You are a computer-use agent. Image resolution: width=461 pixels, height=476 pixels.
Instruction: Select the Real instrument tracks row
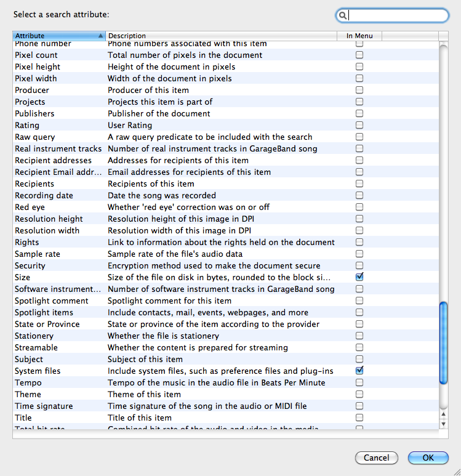point(226,148)
